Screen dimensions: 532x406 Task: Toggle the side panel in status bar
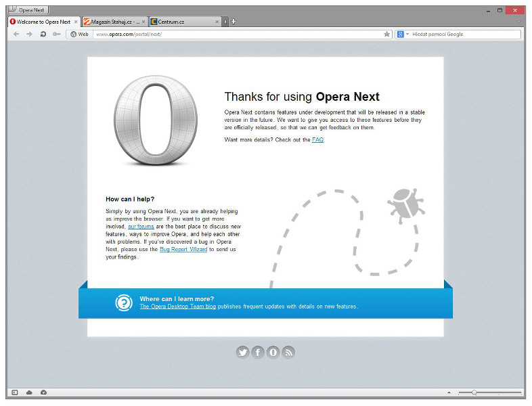15,392
